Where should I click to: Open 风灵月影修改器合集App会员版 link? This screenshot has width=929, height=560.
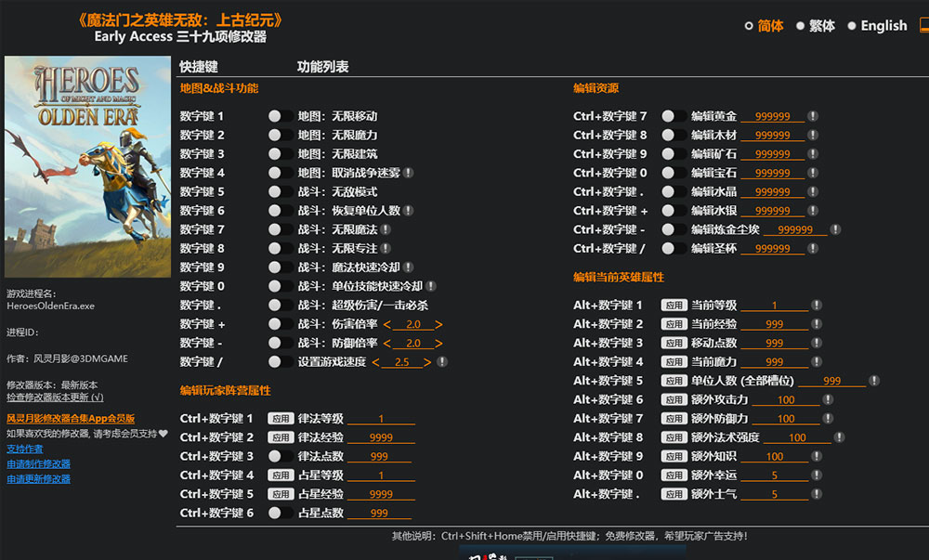(71, 418)
